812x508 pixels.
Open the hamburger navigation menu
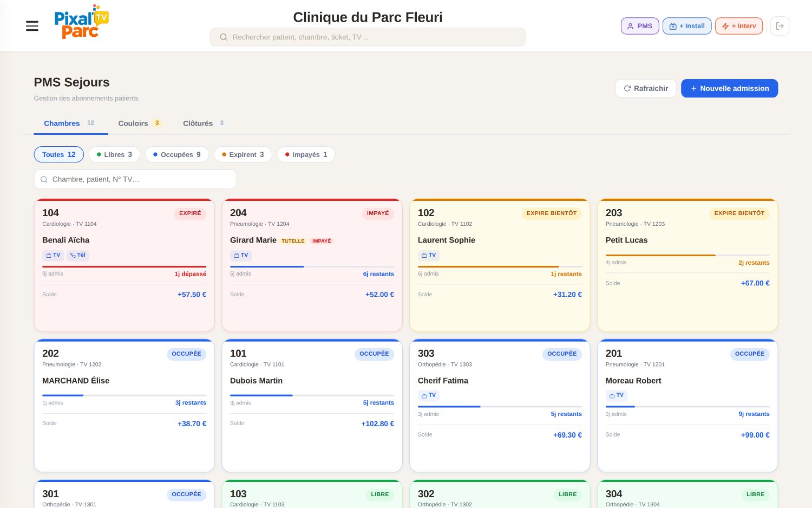(x=32, y=26)
